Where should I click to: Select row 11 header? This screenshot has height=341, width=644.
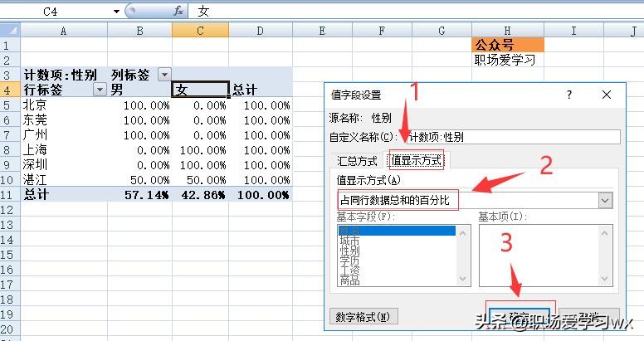tap(10, 195)
